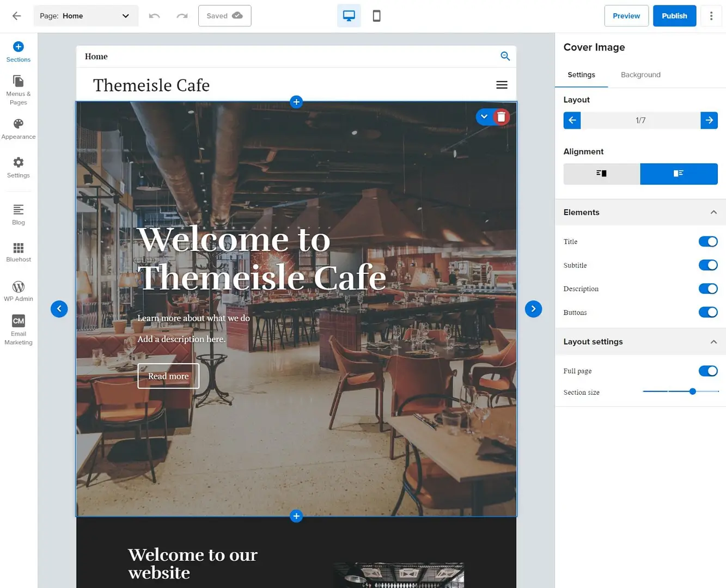Collapse the Layout settings section

point(713,342)
